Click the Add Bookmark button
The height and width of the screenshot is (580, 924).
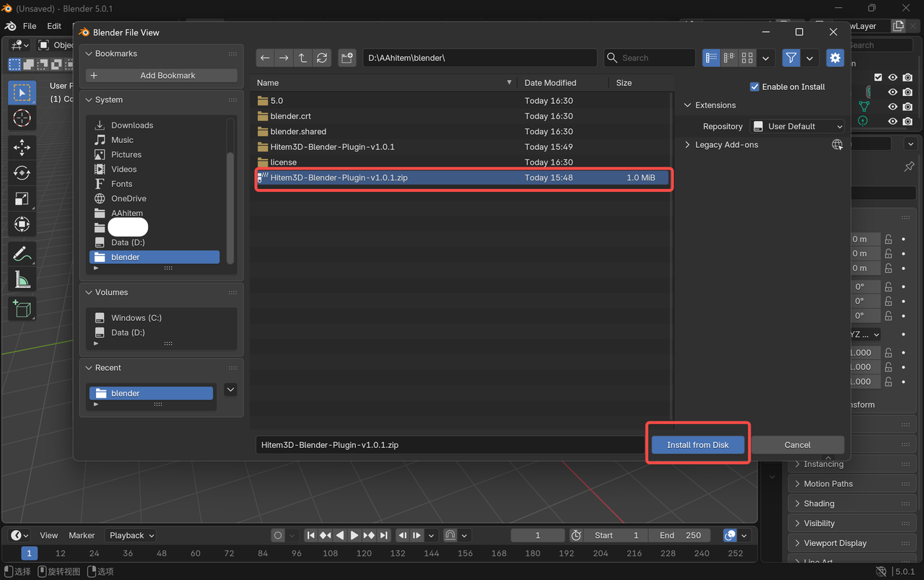coord(160,75)
